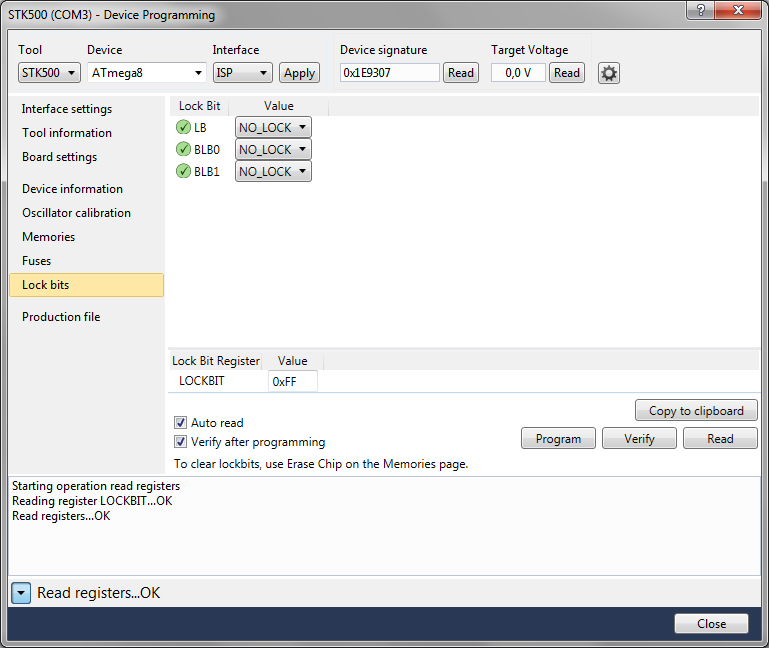Open the Tool information page
769x648 pixels.
[x=67, y=133]
